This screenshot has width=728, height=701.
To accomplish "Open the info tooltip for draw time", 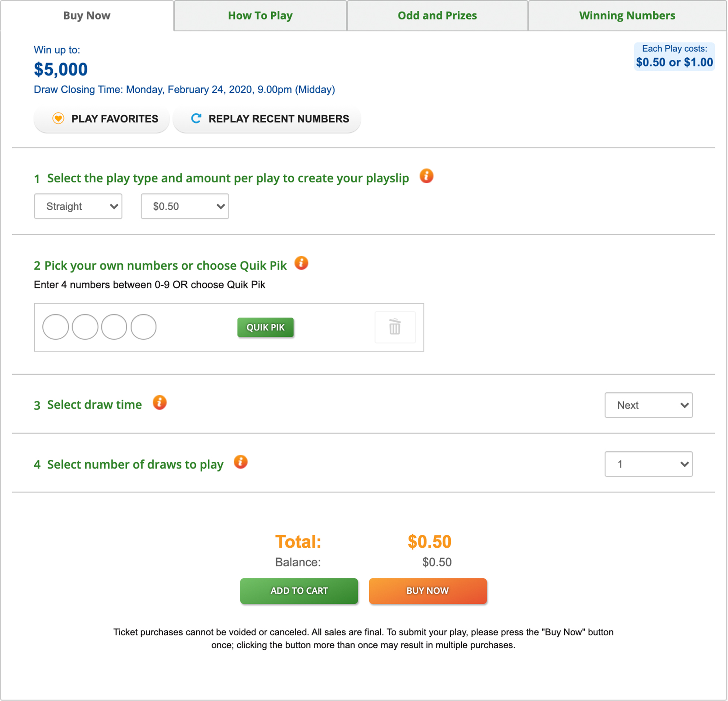I will click(159, 403).
